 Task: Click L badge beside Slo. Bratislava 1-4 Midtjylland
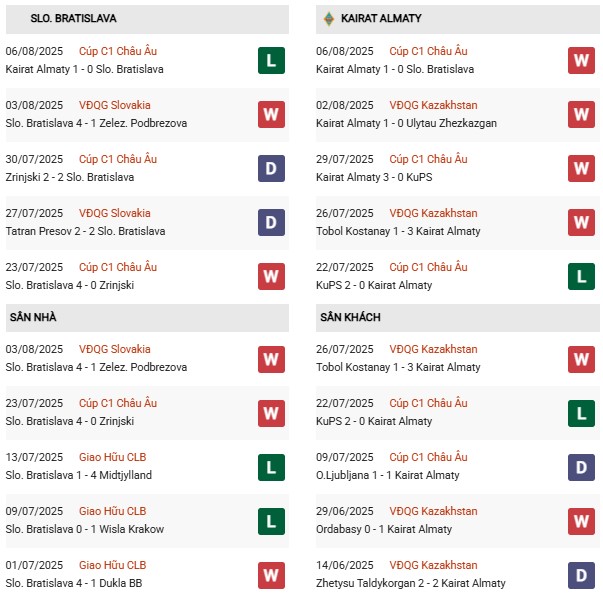coord(270,466)
